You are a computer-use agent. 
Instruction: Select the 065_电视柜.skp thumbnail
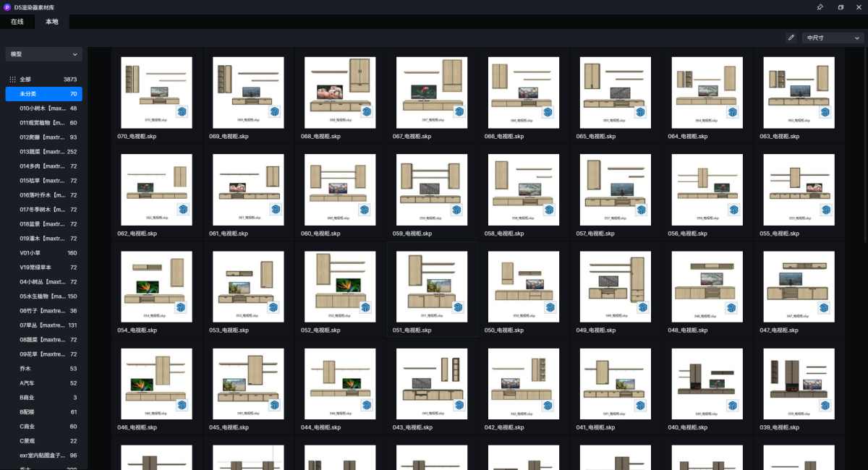coord(616,93)
